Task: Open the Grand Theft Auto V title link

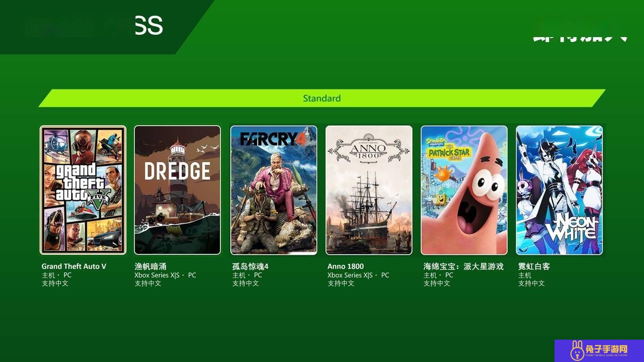Action: 74,266
